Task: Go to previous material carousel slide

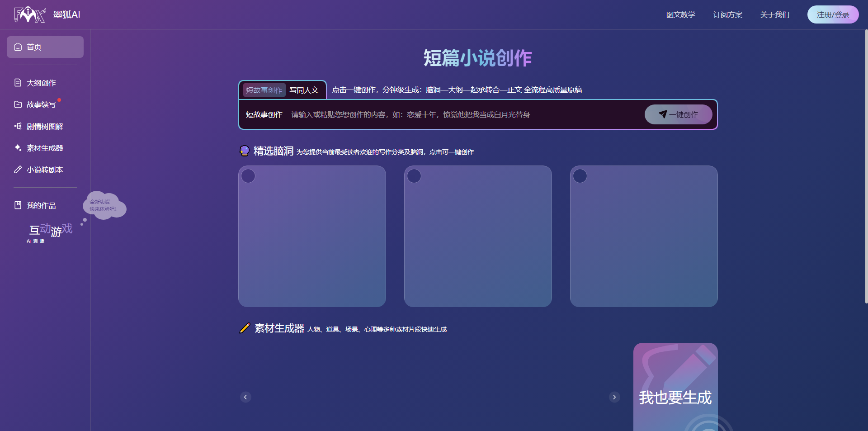Action: click(245, 397)
